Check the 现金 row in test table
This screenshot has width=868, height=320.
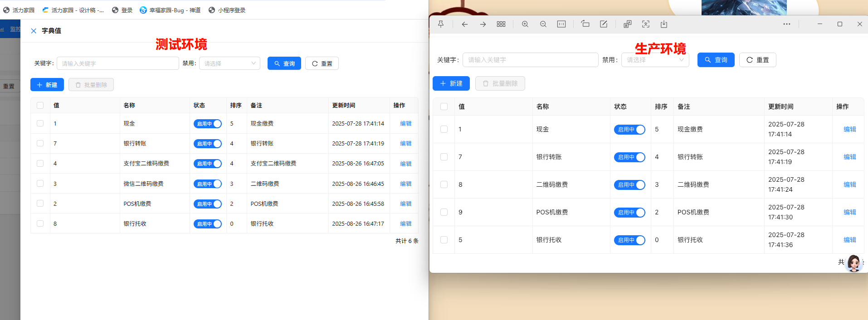tap(40, 123)
